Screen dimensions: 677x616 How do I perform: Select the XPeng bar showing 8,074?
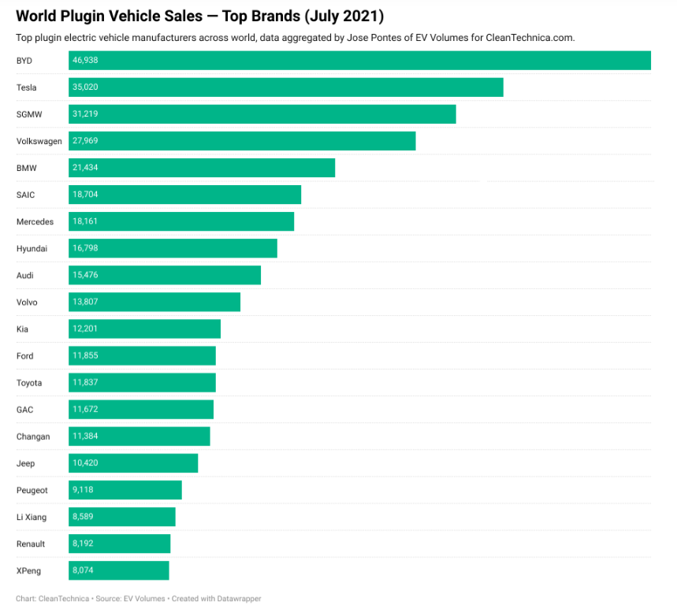tap(118, 570)
